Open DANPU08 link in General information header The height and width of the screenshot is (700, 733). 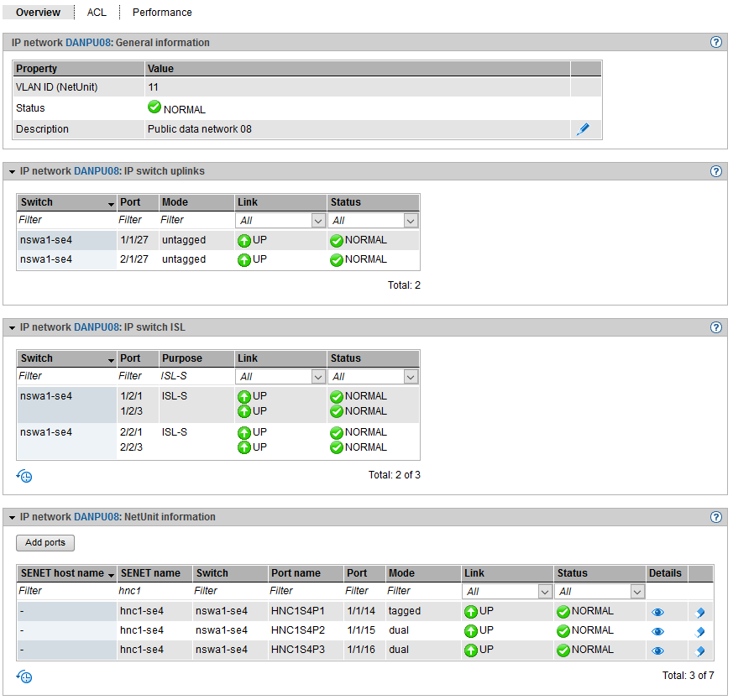88,43
